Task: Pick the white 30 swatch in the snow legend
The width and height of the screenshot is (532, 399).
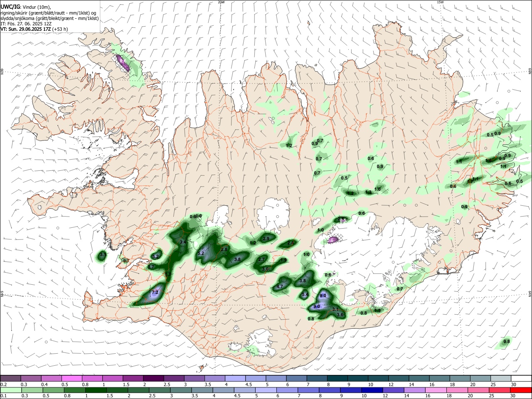Action: 521,378
